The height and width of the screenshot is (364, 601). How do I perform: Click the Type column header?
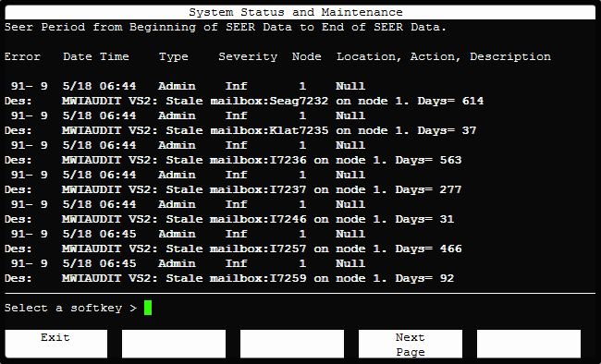[174, 56]
